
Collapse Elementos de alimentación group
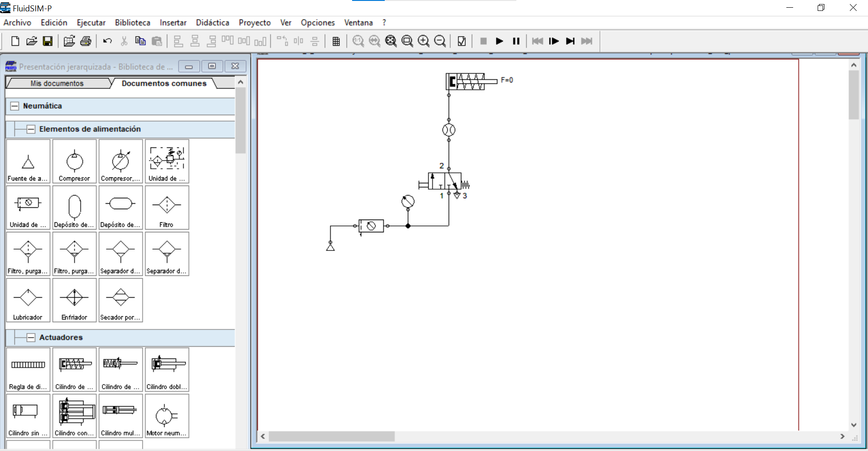coord(31,129)
